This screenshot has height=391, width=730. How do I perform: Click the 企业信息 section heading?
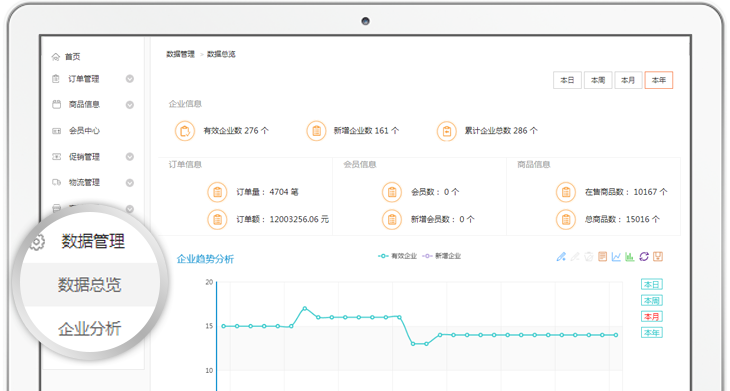pyautogui.click(x=185, y=104)
